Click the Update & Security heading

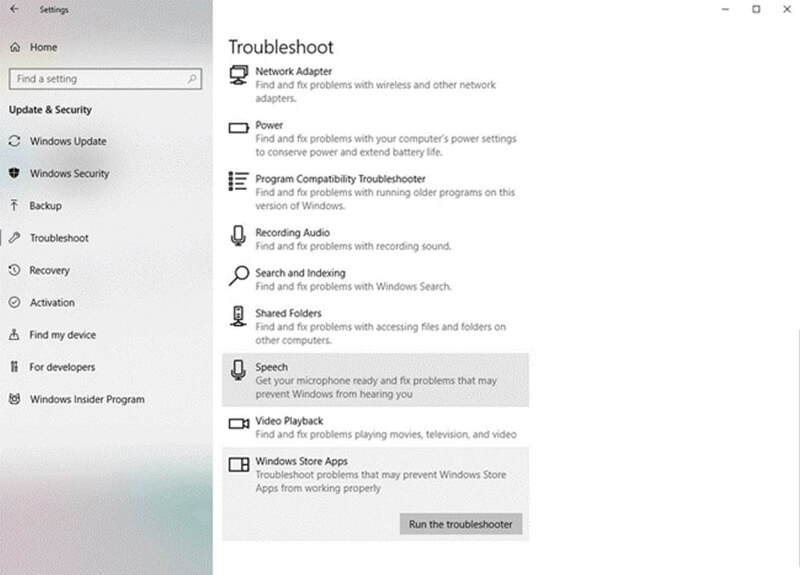tap(51, 110)
